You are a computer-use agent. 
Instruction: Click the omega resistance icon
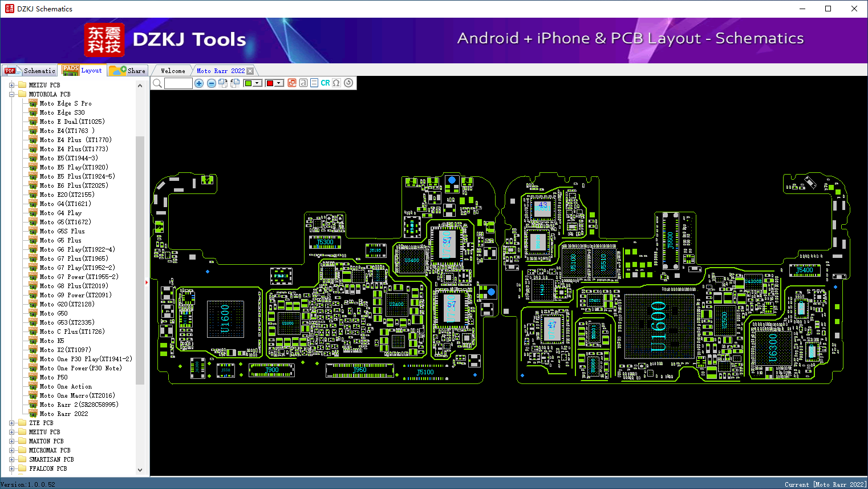coord(336,83)
